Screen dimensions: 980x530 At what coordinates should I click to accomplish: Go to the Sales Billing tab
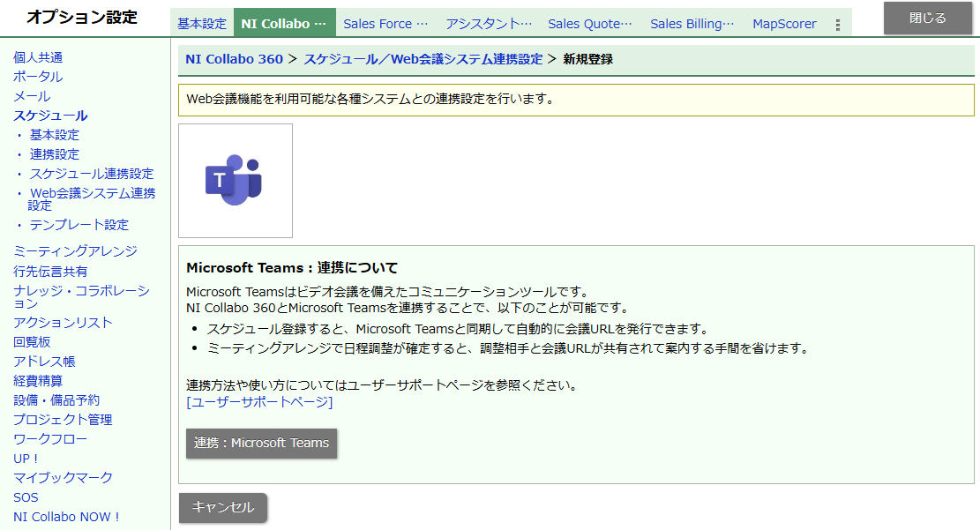coord(692,24)
